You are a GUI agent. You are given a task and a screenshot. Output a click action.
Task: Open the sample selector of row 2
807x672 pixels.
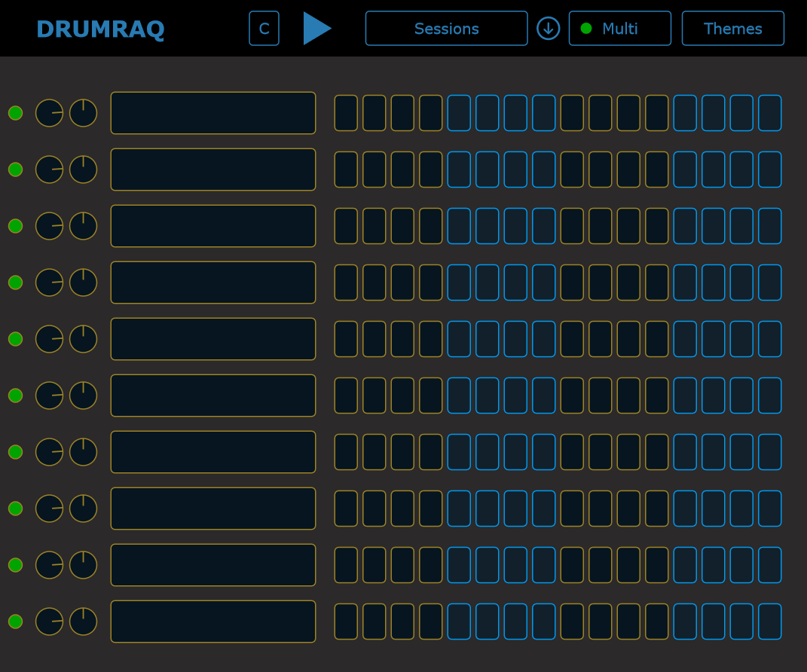[213, 170]
